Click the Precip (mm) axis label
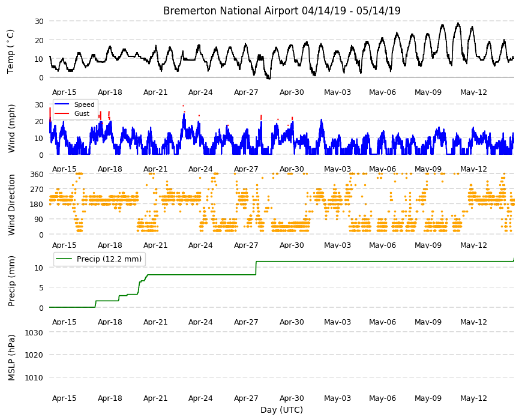This screenshot has width=522, height=420. 11,281
